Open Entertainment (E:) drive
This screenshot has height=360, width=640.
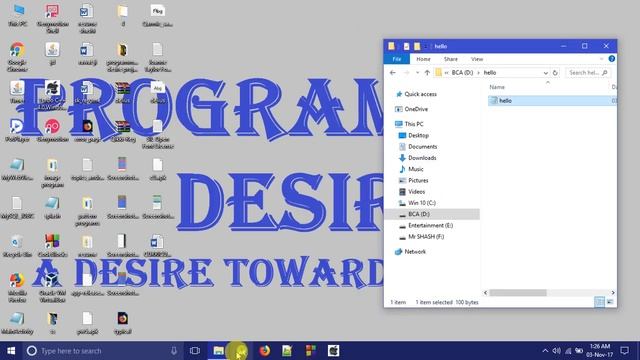[430, 225]
